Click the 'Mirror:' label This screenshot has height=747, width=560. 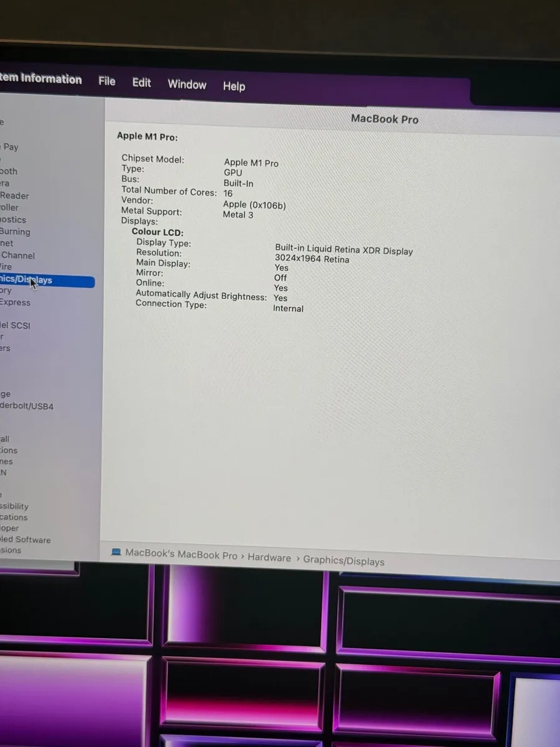click(149, 273)
